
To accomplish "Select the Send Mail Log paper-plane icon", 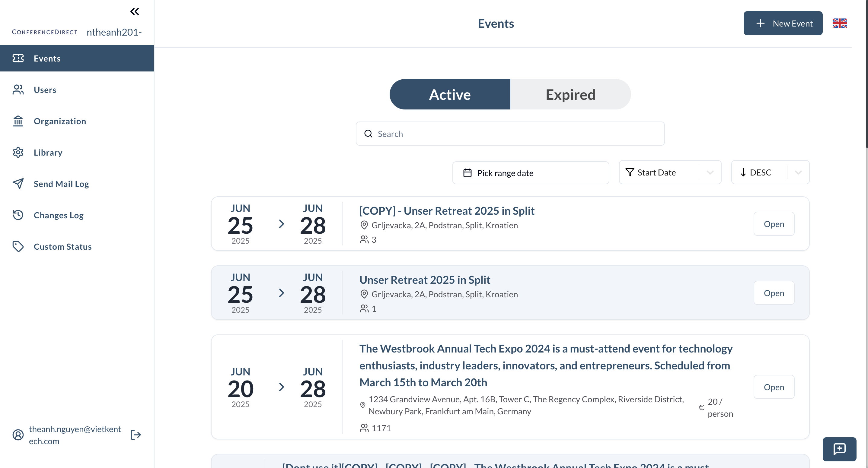I will tap(18, 184).
